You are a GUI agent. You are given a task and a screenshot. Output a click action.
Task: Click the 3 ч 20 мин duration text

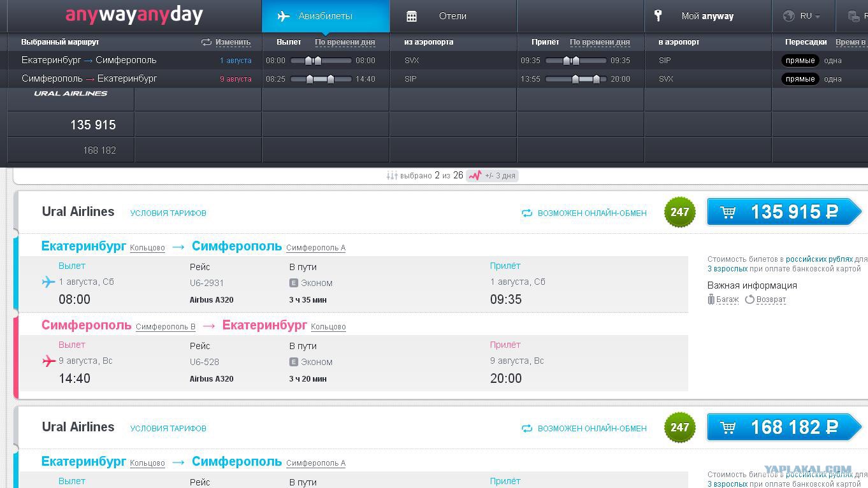click(308, 379)
